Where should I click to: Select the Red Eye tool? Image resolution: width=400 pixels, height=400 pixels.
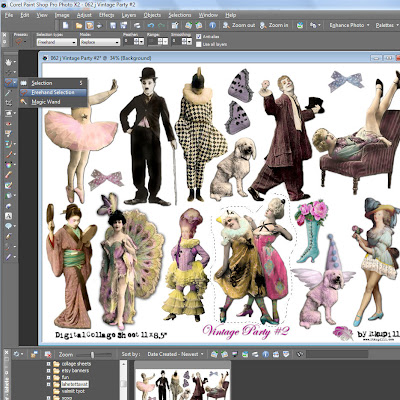tap(8, 124)
